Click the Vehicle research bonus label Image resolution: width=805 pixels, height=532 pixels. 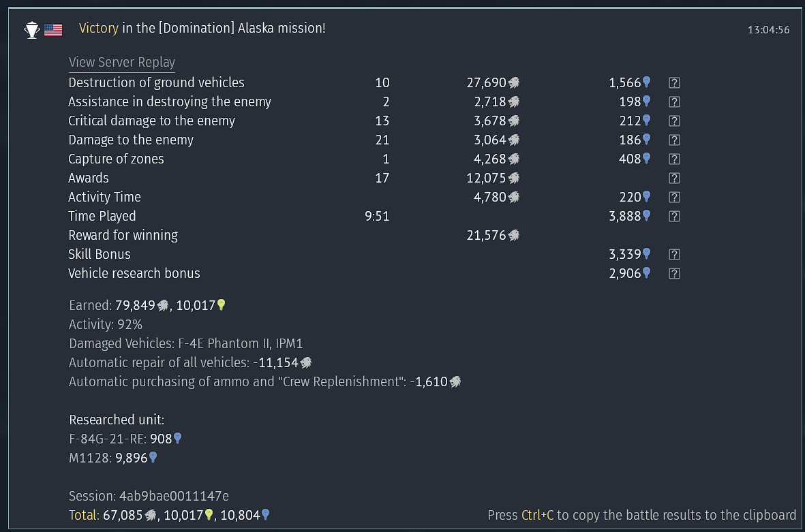tap(134, 273)
